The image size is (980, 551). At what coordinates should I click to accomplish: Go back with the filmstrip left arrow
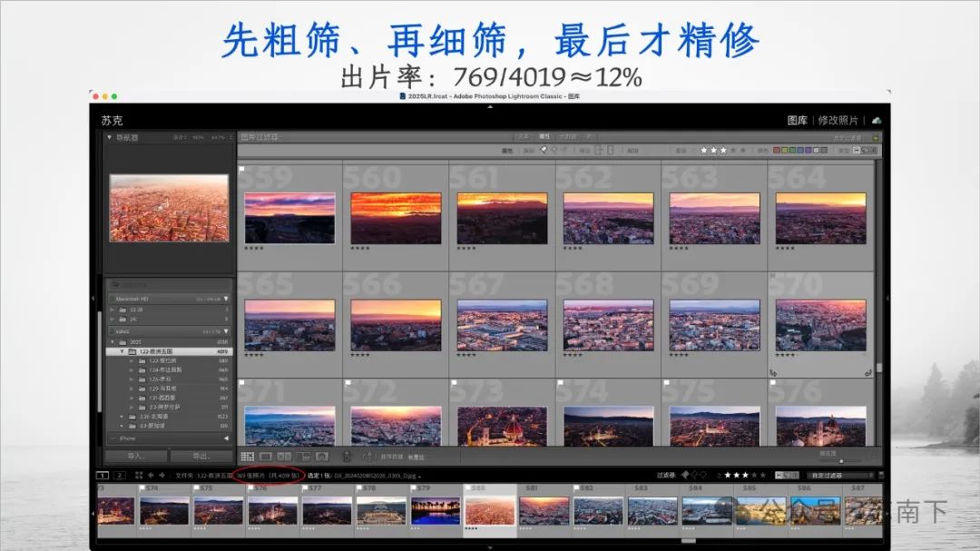tap(151, 476)
